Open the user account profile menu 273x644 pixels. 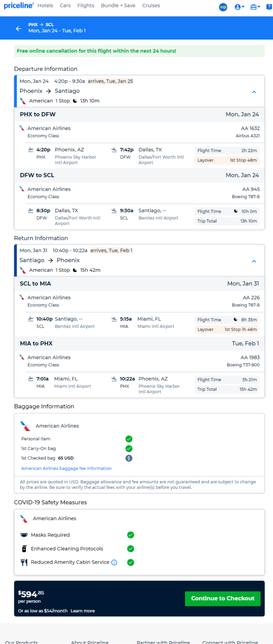[x=240, y=7]
